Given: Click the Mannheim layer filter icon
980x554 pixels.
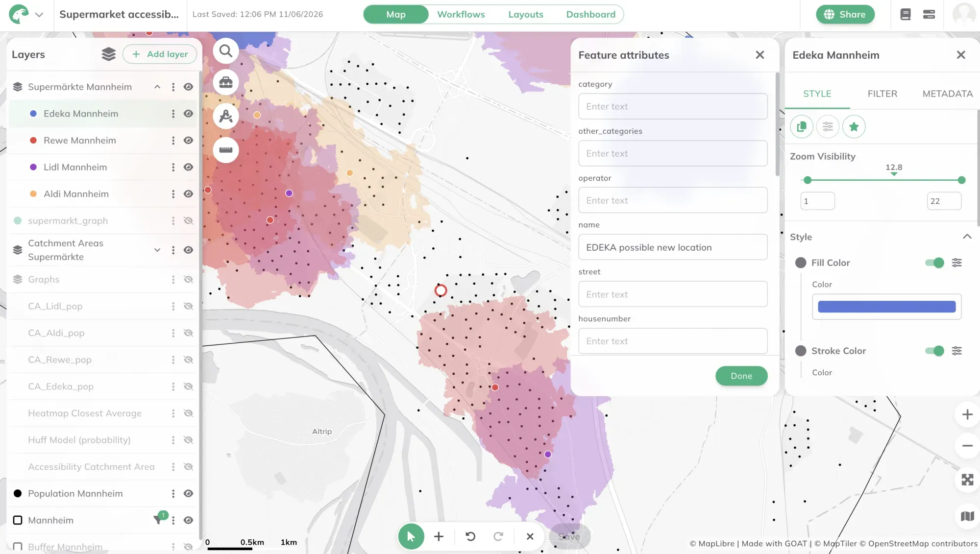Looking at the screenshot, I should (159, 519).
